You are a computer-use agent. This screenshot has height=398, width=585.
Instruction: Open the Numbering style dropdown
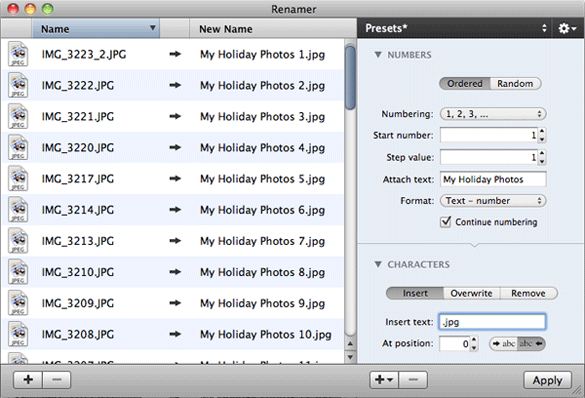(493, 114)
